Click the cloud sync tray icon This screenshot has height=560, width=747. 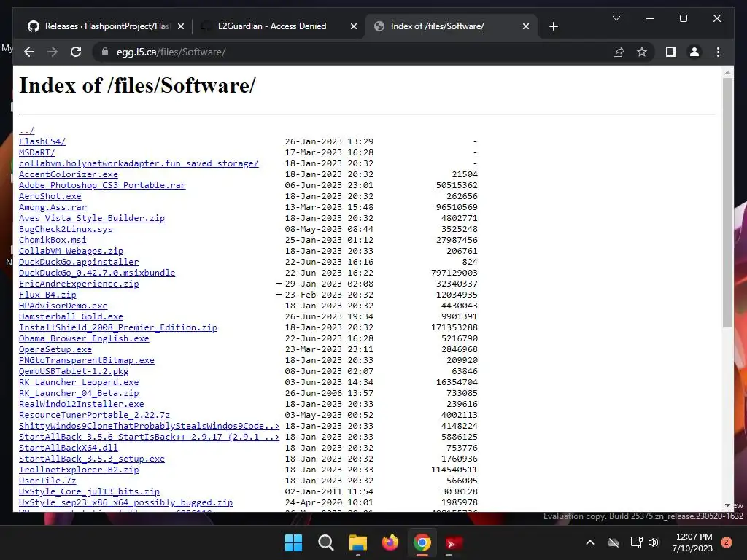click(x=613, y=542)
